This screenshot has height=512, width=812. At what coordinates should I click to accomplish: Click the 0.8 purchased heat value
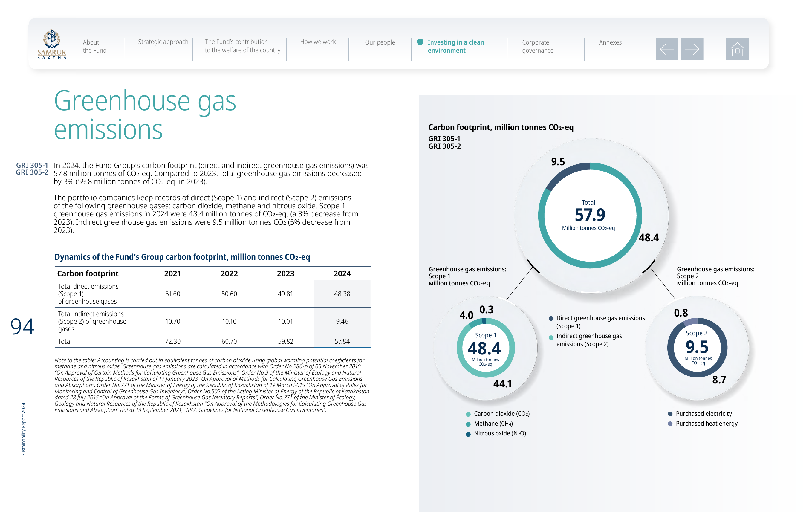pyautogui.click(x=681, y=313)
